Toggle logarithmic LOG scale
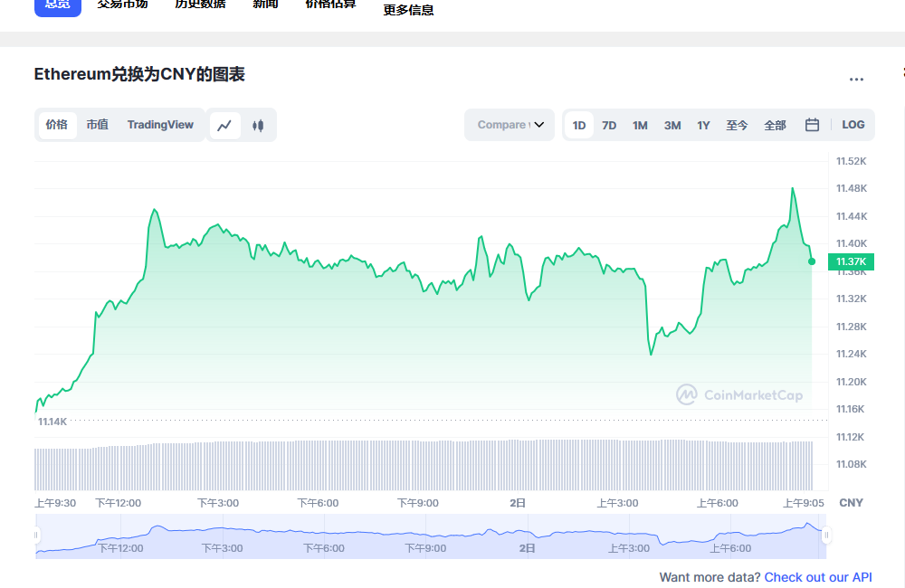 pyautogui.click(x=853, y=125)
